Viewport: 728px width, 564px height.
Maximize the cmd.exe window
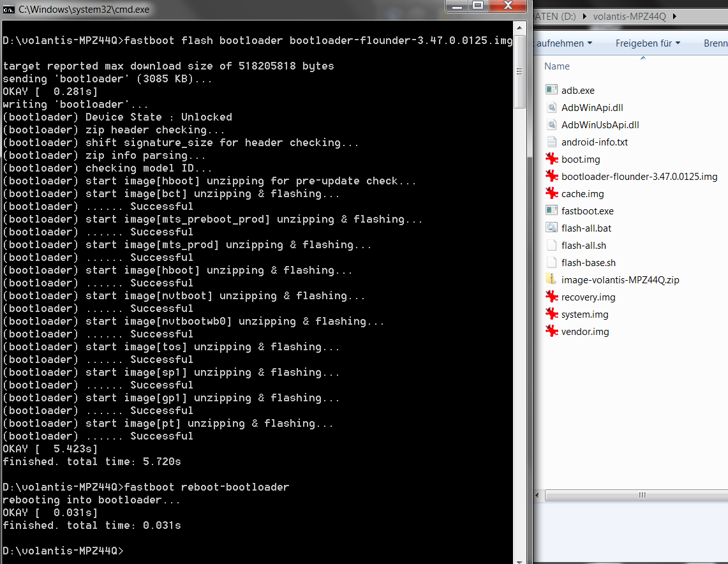coord(477,6)
